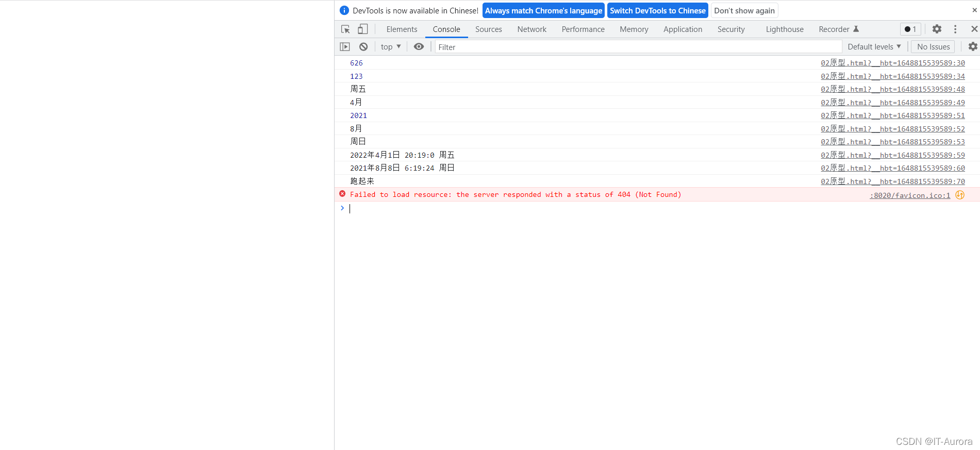980x450 pixels.
Task: Close the DevTools panel
Action: coord(974,29)
